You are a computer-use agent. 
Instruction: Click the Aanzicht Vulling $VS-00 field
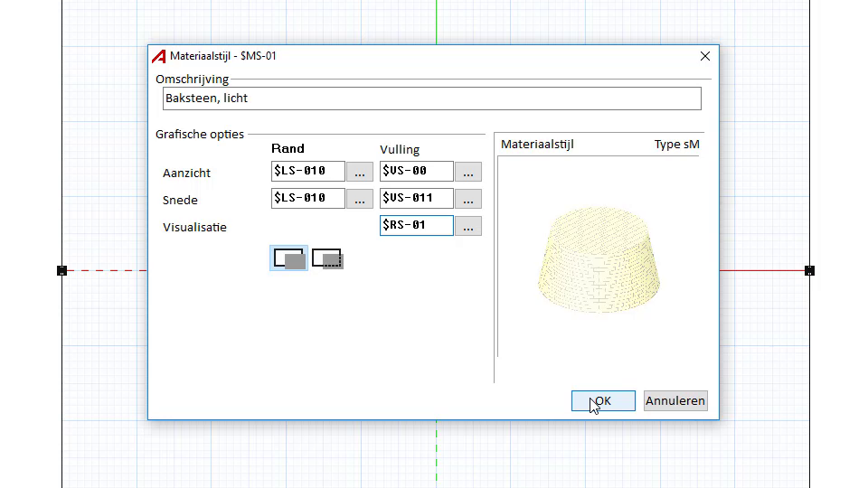click(x=416, y=171)
